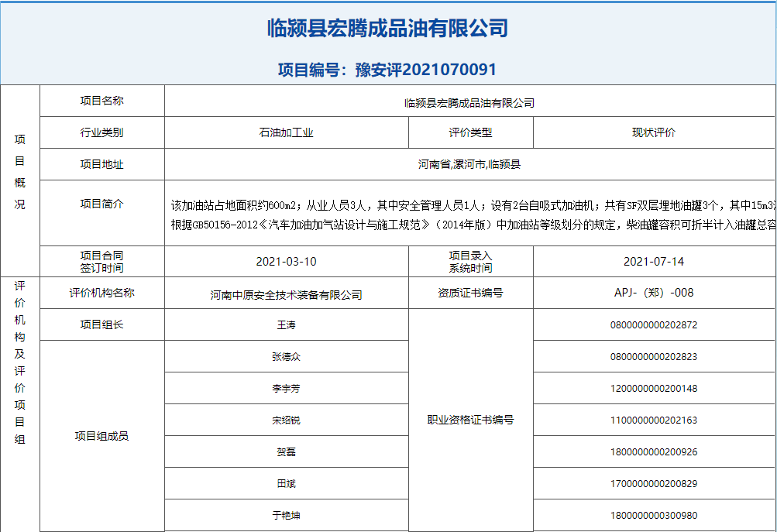Click the intro line starting 该加油站占地面积
The image size is (777, 532).
coord(473,205)
